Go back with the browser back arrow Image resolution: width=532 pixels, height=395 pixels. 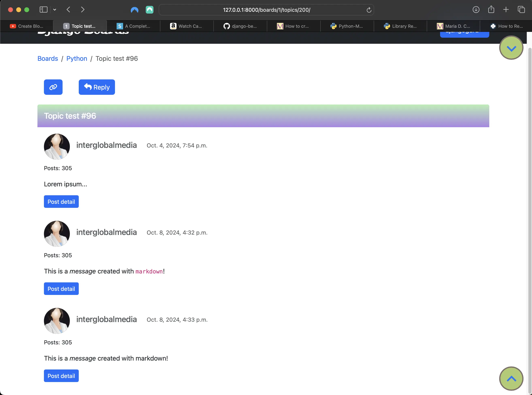(x=68, y=10)
